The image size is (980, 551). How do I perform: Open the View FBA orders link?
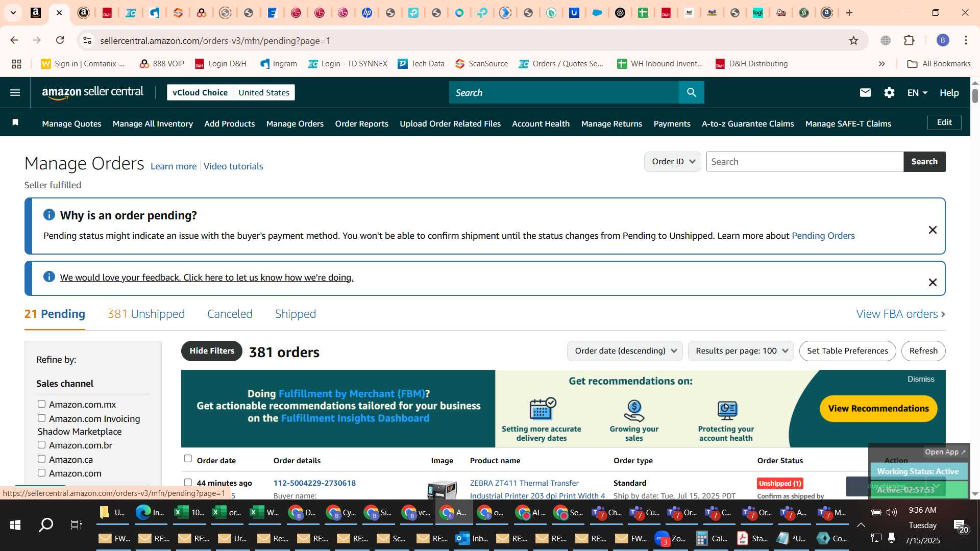click(x=900, y=314)
